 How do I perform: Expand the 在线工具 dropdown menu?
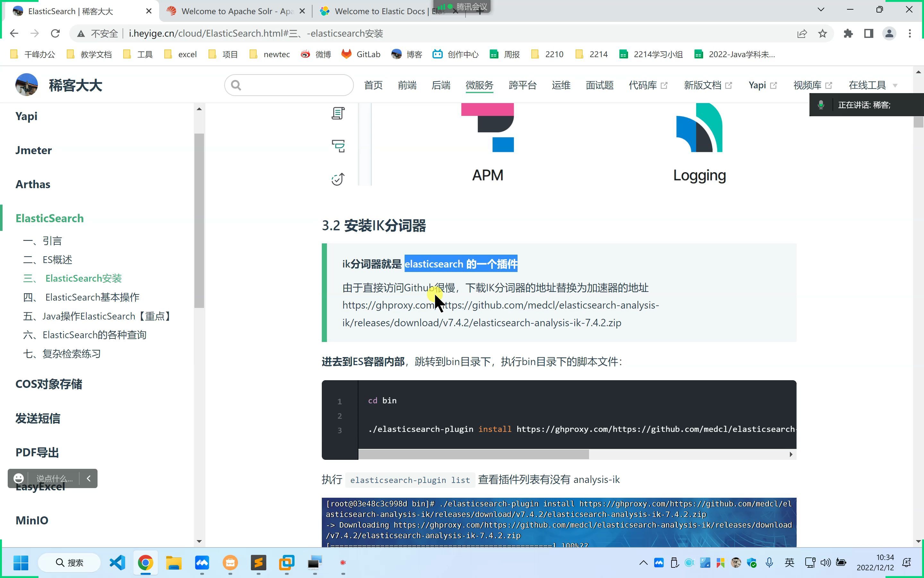873,85
